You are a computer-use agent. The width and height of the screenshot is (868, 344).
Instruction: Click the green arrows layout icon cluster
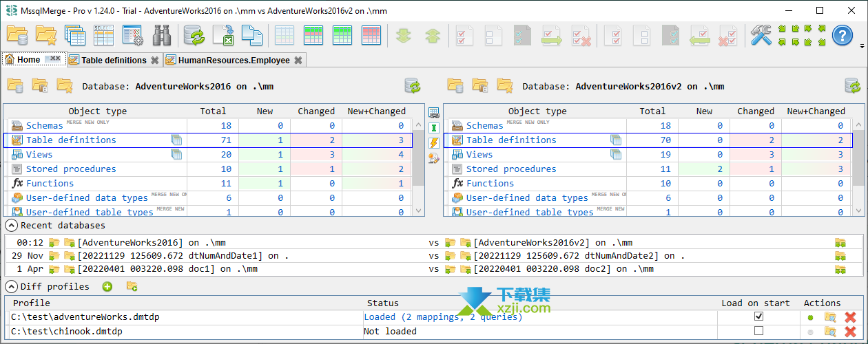[802, 35]
